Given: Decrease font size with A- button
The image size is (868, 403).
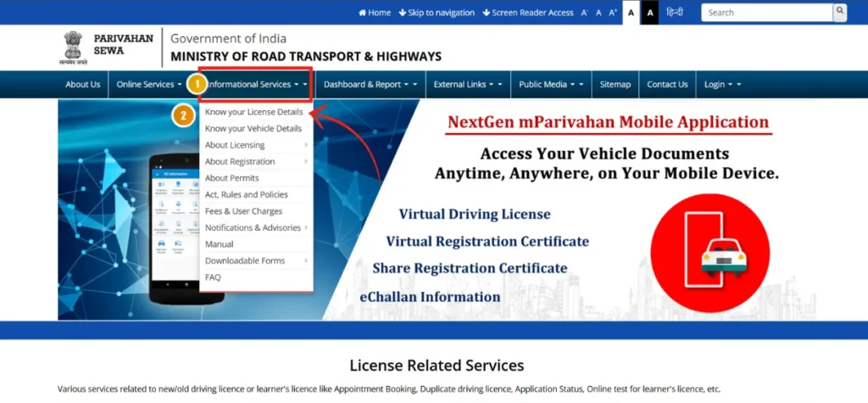Looking at the screenshot, I should (585, 12).
